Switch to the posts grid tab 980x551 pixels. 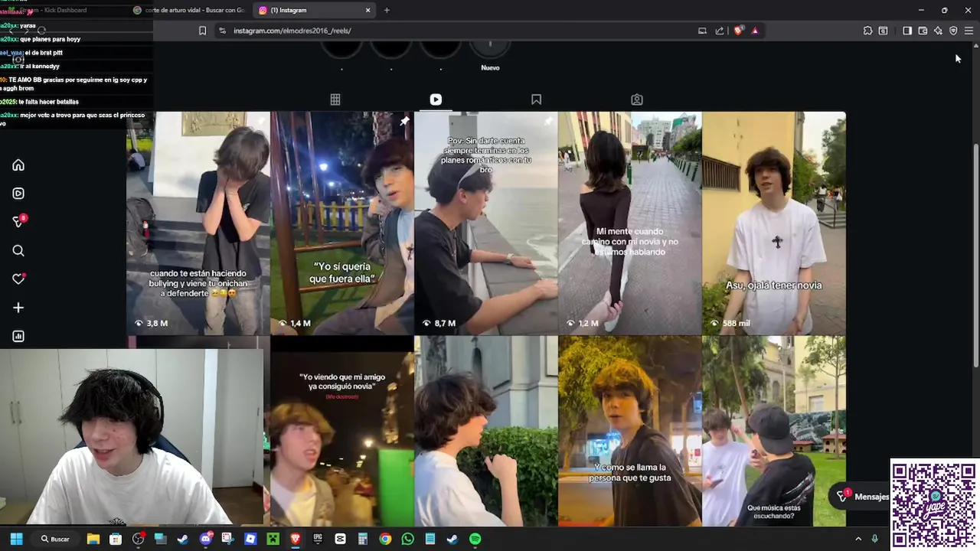click(335, 99)
